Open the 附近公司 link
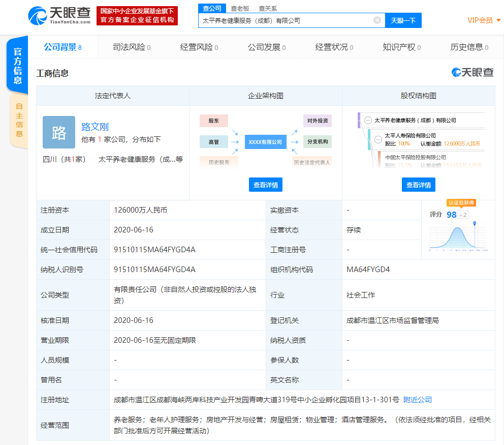The image size is (504, 445). click(x=417, y=400)
